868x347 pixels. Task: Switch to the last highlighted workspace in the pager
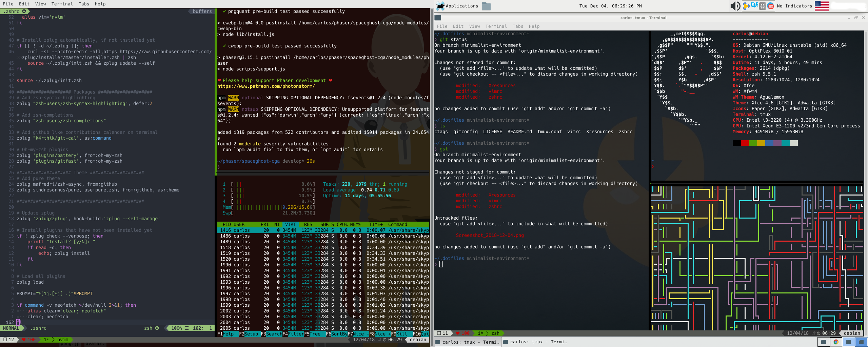pos(861,342)
